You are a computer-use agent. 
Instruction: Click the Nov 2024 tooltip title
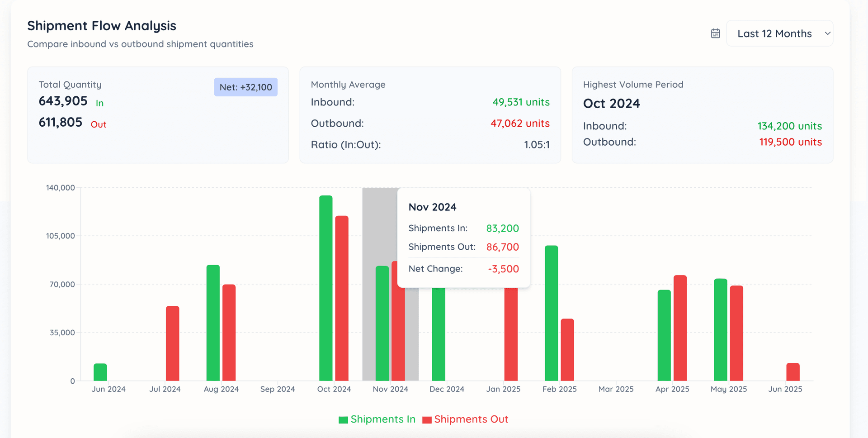pos(432,207)
